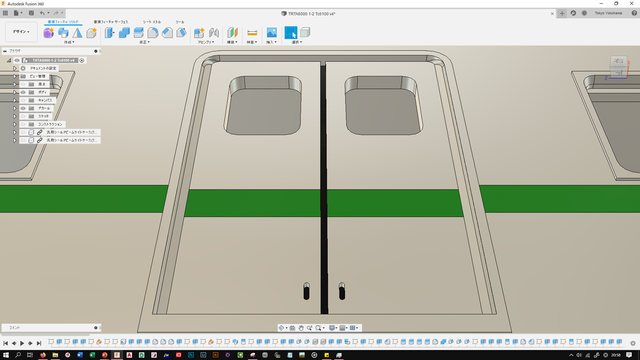Click the Zoom icon in navigation bar

(x=309, y=328)
